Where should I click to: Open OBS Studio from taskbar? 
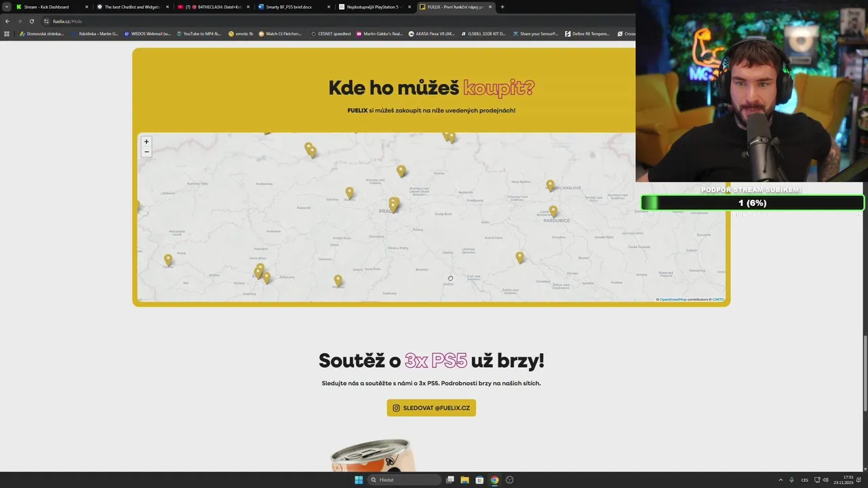pos(509,480)
